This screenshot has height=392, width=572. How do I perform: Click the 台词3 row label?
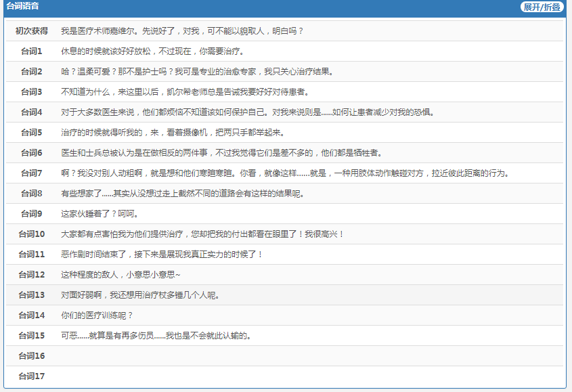[x=31, y=92]
